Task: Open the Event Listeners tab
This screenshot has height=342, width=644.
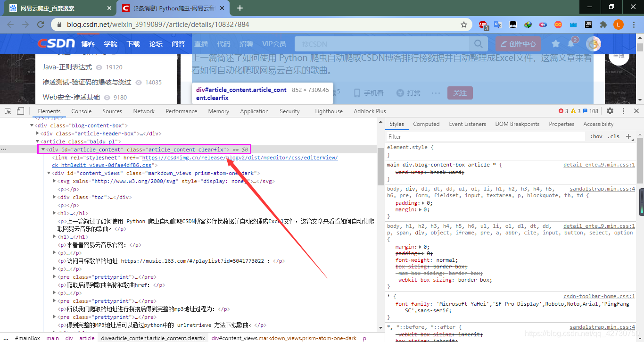Action: 467,124
